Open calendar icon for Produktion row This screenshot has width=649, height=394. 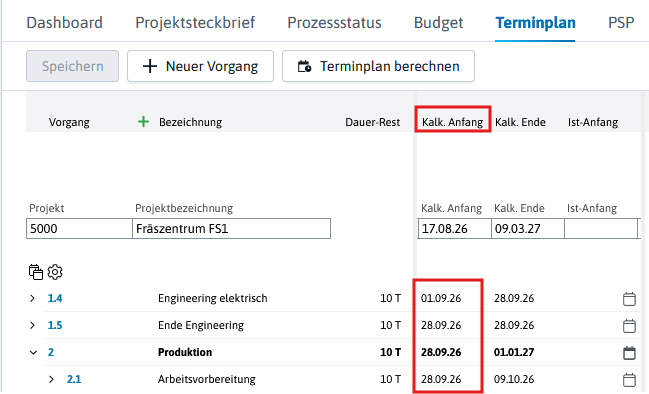[x=629, y=352]
